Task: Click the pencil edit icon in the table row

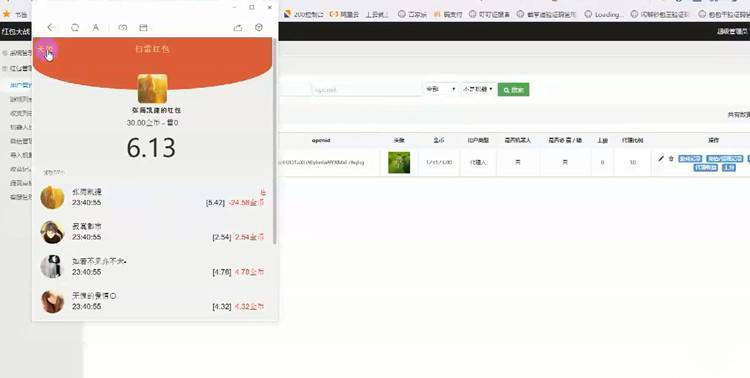Action: click(x=661, y=158)
